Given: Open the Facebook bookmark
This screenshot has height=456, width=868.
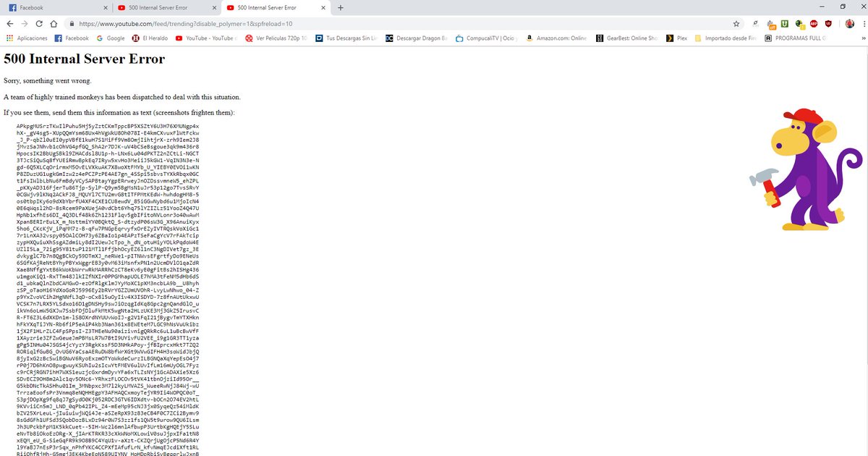Looking at the screenshot, I should [72, 38].
